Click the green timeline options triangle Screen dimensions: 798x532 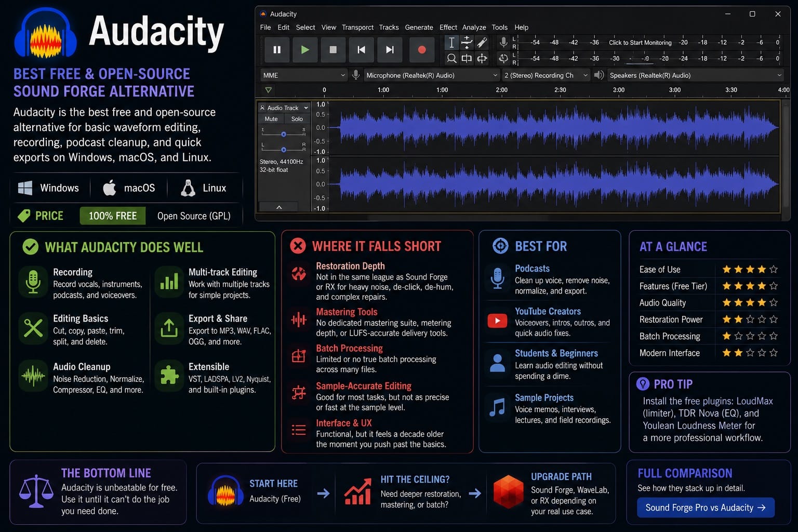click(269, 90)
